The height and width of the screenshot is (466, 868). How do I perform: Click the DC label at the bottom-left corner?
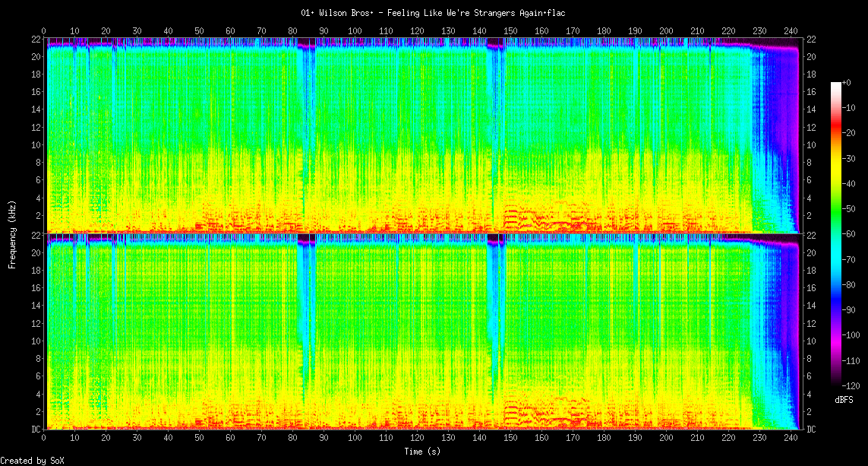pos(36,430)
